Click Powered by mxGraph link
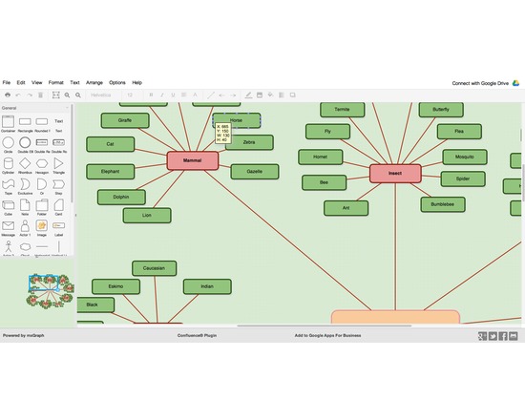The image size is (525, 420). point(24,335)
